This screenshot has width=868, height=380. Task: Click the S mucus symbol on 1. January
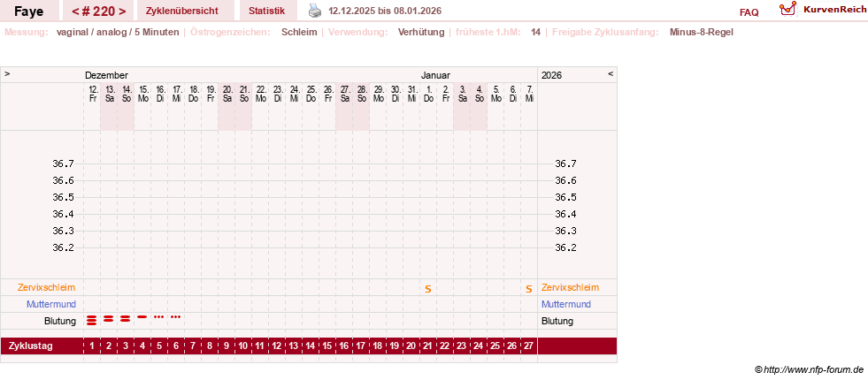428,289
